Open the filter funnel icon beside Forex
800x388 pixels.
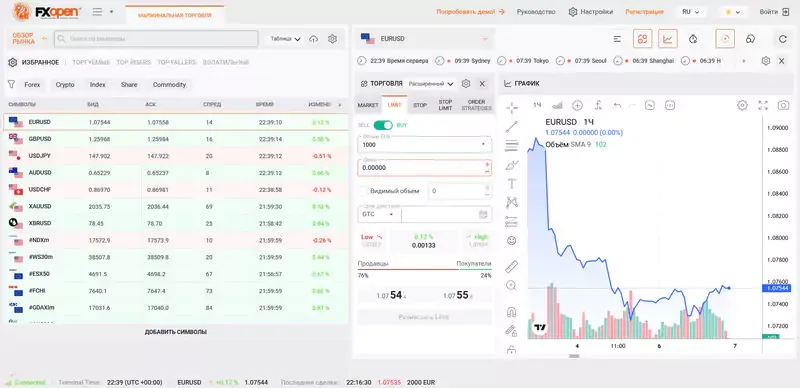(x=11, y=84)
